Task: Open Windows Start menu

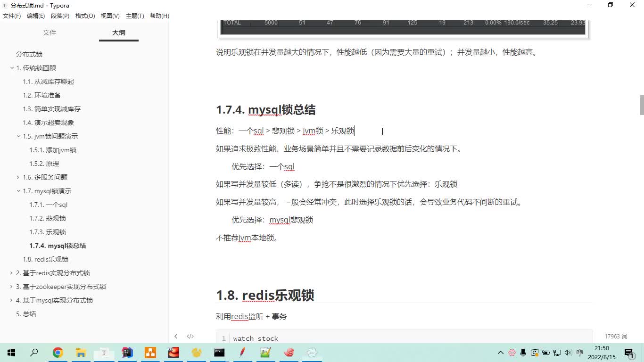Action: point(11,353)
